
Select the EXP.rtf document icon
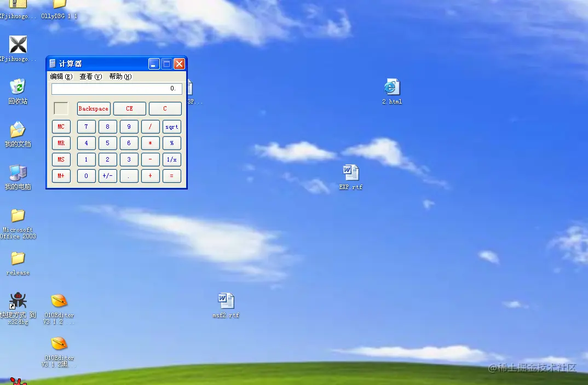tap(351, 173)
